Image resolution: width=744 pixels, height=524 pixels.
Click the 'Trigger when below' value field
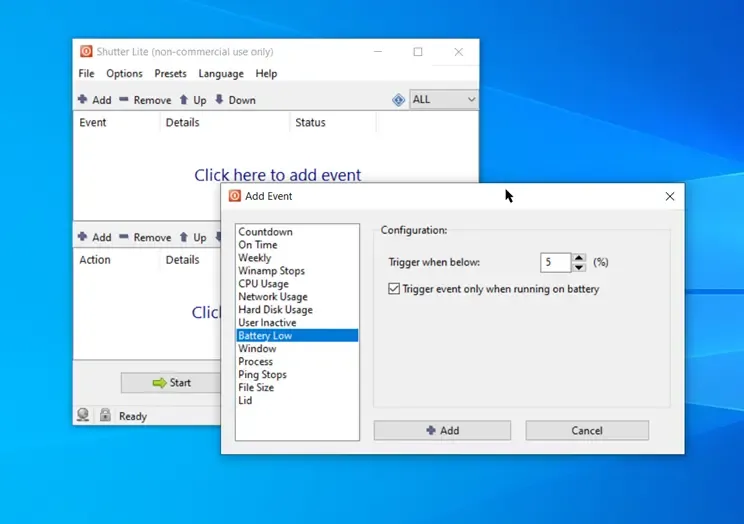(x=555, y=262)
